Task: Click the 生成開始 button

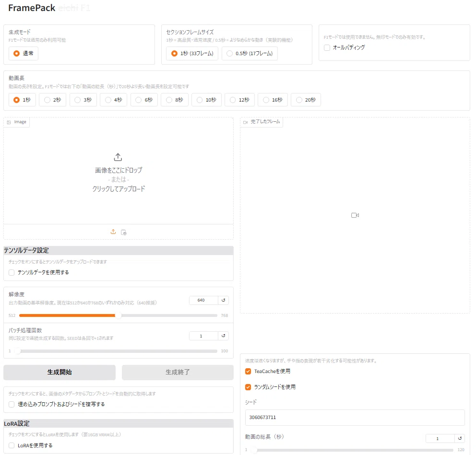Action: [59, 372]
